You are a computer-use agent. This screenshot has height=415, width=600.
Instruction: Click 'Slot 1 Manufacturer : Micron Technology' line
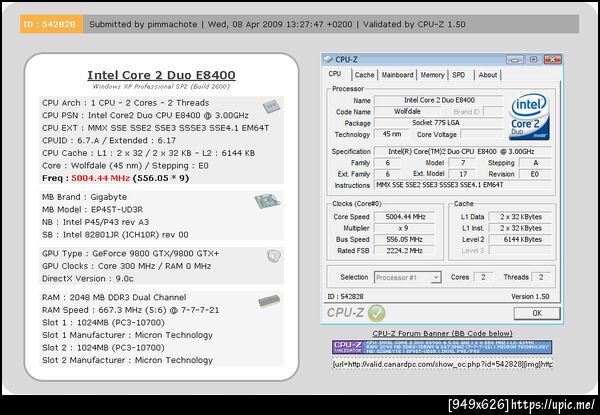click(x=127, y=335)
